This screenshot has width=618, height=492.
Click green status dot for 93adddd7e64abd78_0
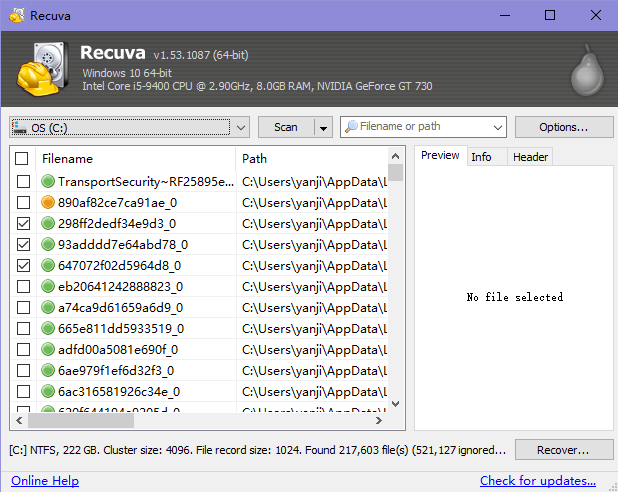(x=48, y=244)
